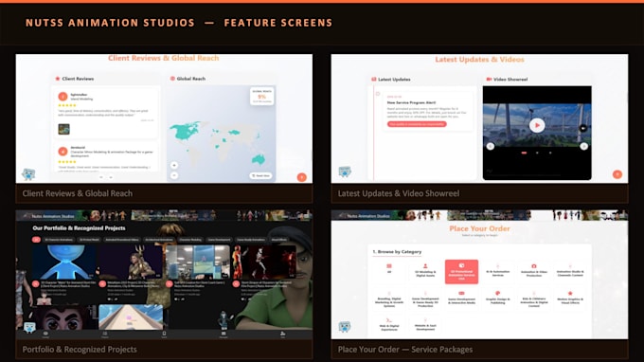Select the All filter chip in Portfolio
This screenshot has width=644, height=362.
click(36, 240)
